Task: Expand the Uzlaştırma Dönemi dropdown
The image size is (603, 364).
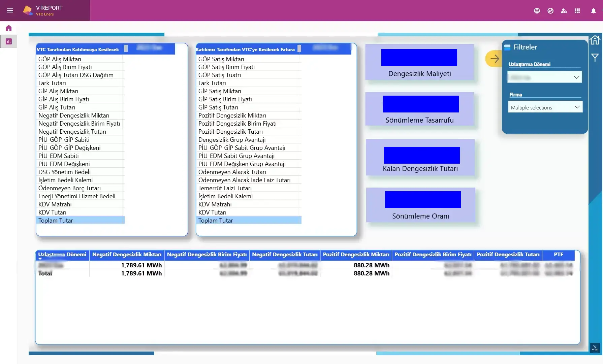Action: point(544,77)
